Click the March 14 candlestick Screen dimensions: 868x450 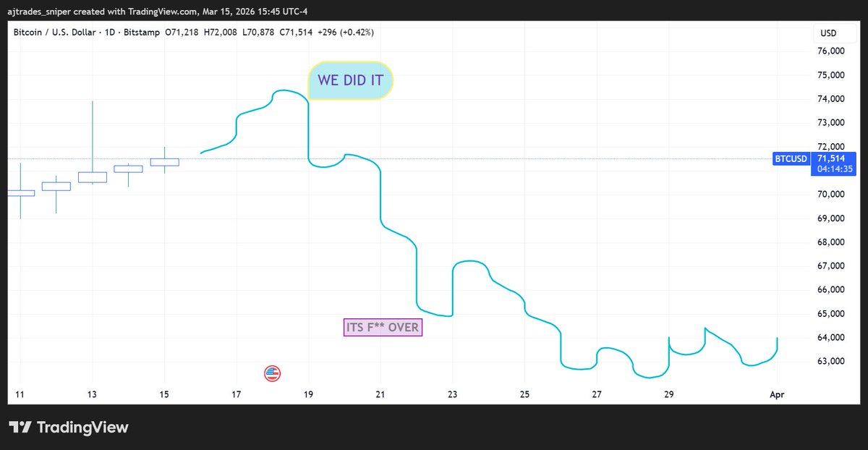pyautogui.click(x=128, y=169)
